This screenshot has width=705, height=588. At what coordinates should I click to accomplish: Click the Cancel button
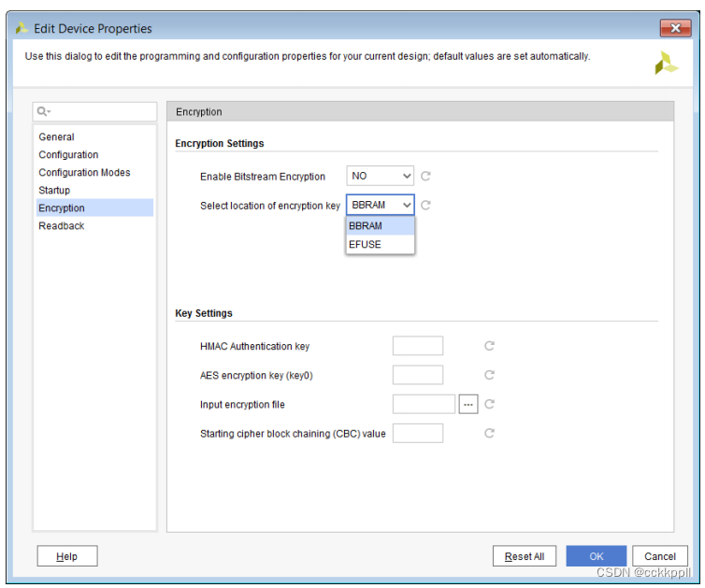click(x=659, y=556)
